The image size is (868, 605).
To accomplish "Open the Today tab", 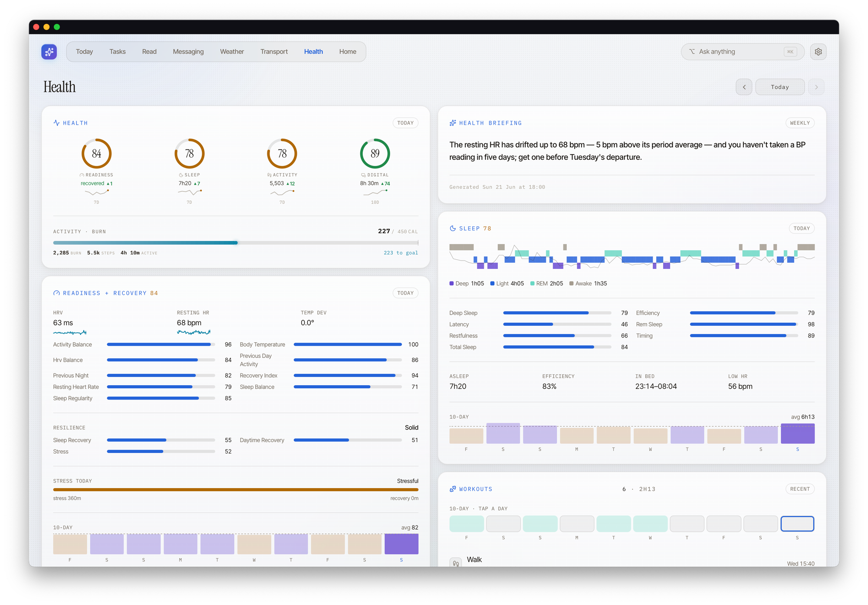I will (84, 52).
